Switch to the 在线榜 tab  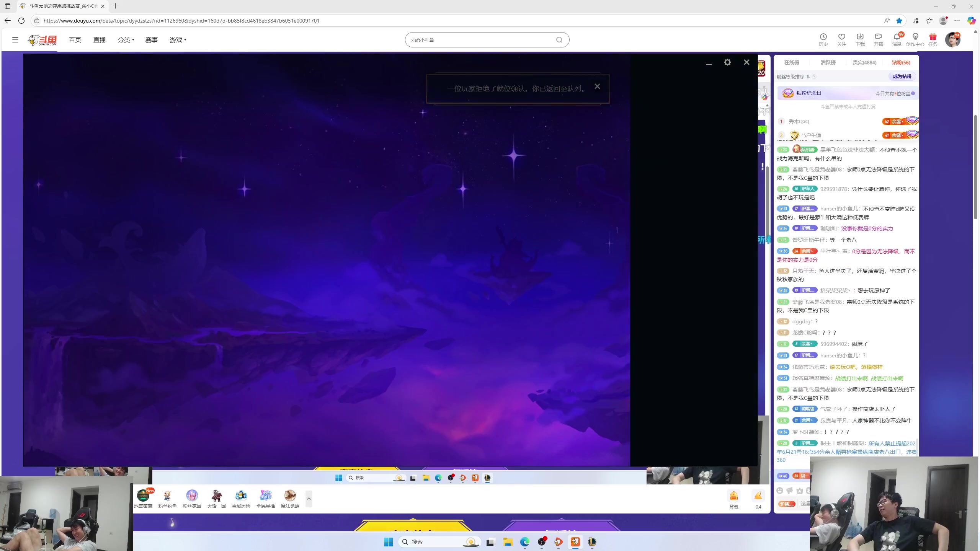pos(792,62)
